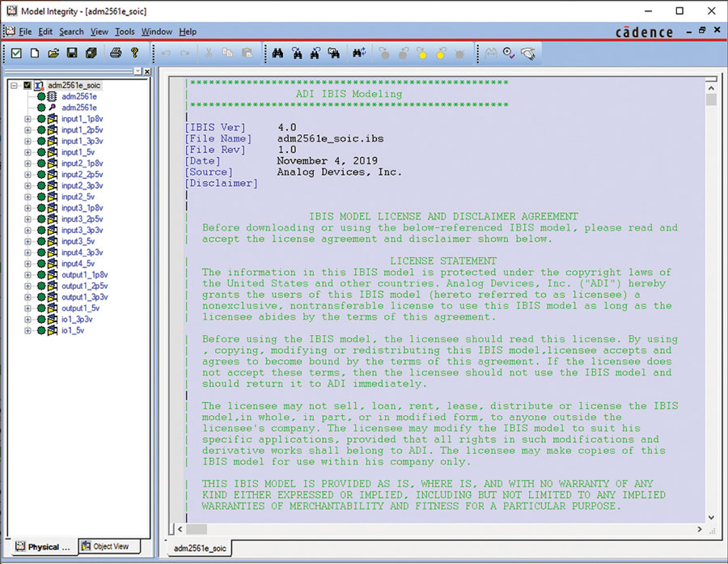Select the input3_3p3v model entry
The width and height of the screenshot is (728, 564).
pyautogui.click(x=82, y=230)
